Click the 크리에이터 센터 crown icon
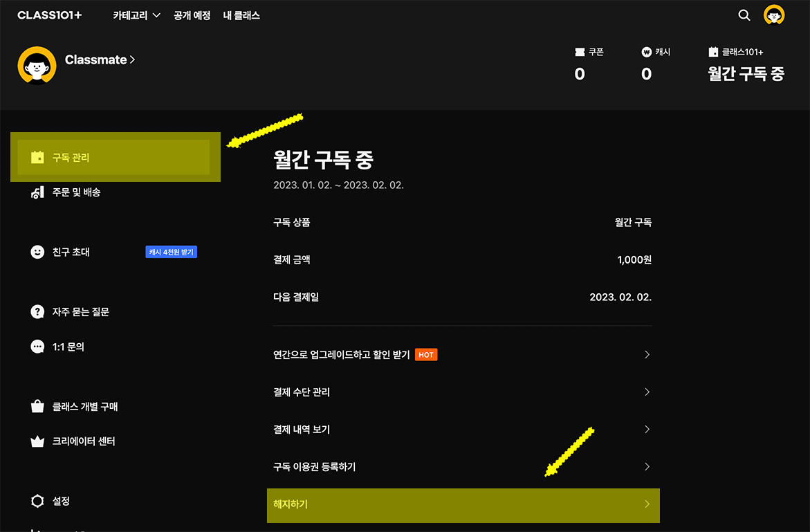Image resolution: width=810 pixels, height=532 pixels. pyautogui.click(x=39, y=441)
